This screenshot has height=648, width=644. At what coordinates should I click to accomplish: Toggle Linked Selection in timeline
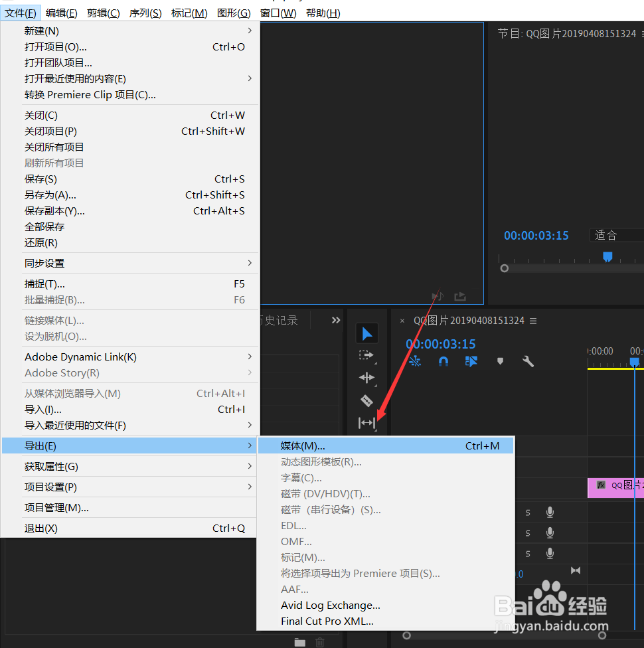tap(471, 362)
